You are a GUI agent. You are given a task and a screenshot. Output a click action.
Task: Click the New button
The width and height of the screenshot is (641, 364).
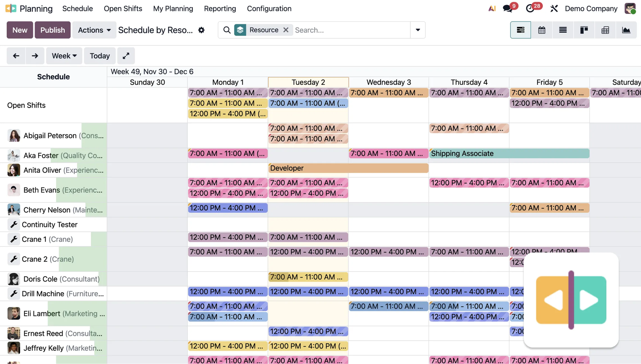pos(20,30)
